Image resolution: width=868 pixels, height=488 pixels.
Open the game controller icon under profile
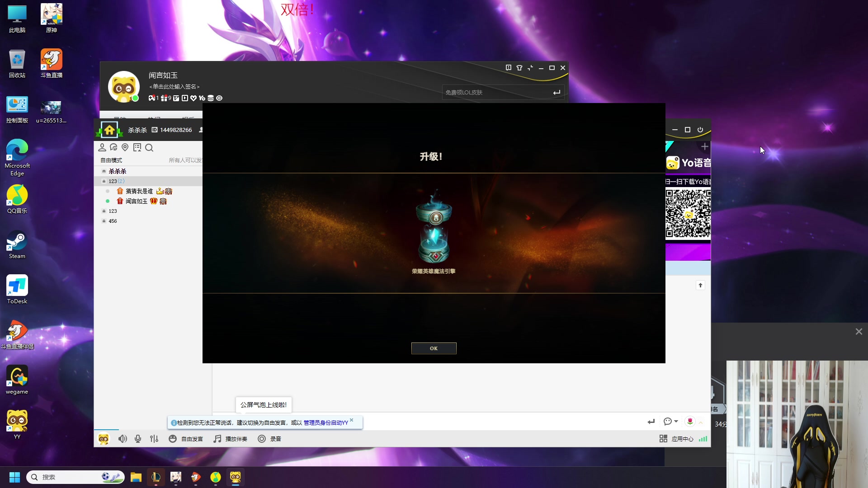(152, 98)
